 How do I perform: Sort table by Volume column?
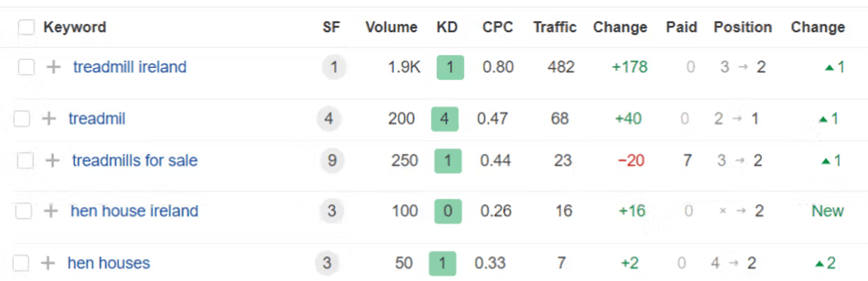[392, 27]
